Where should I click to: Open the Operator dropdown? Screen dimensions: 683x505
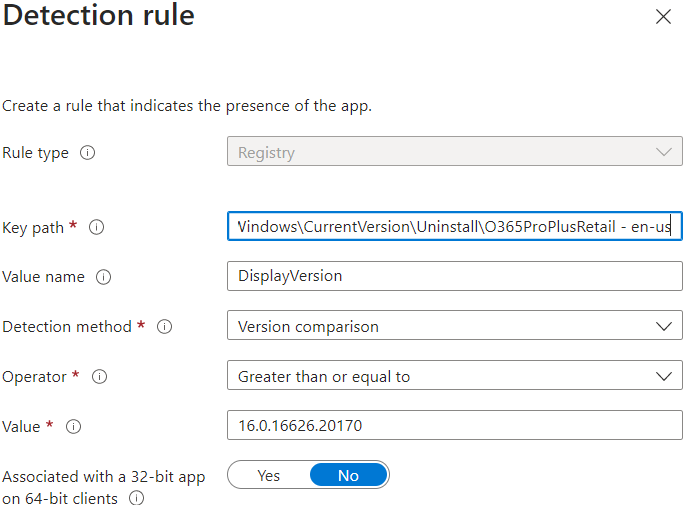(454, 376)
